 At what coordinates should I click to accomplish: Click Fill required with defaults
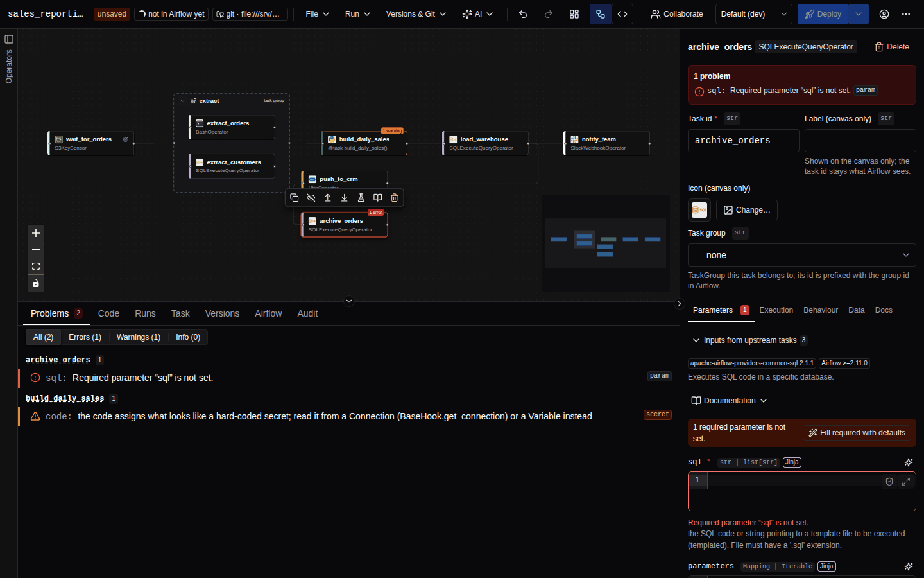click(857, 433)
